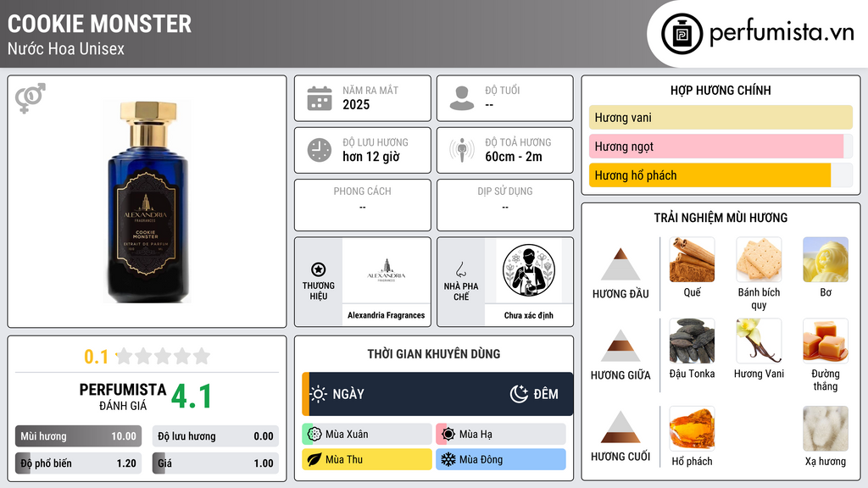Click the perfumista.vn perfume bottle logo
The height and width of the screenshot is (488, 868).
[682, 34]
